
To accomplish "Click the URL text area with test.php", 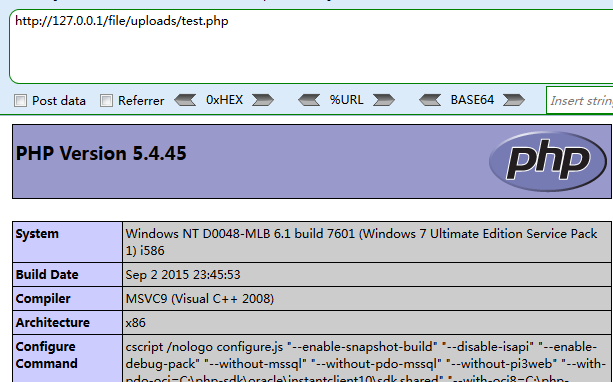I will [311, 47].
